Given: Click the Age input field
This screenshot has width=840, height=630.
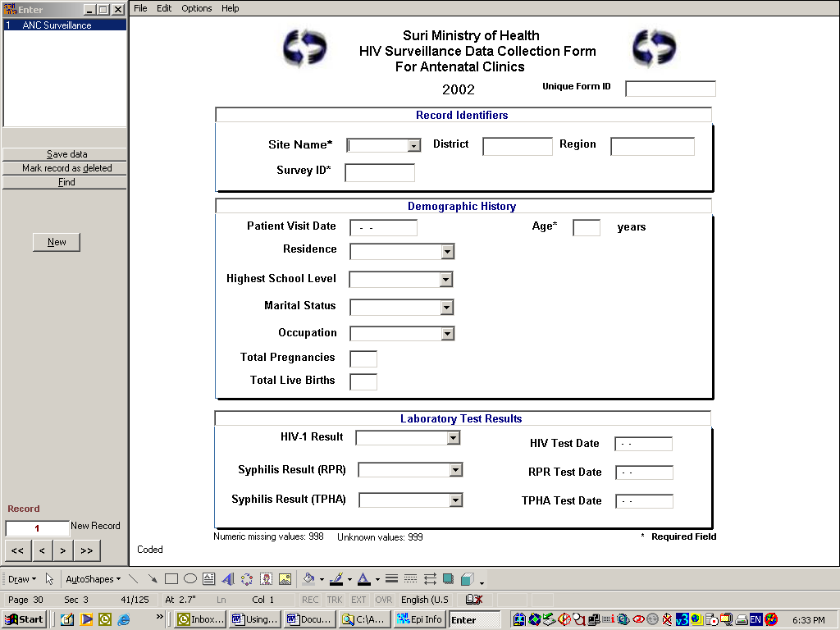Looking at the screenshot, I should tap(586, 228).
